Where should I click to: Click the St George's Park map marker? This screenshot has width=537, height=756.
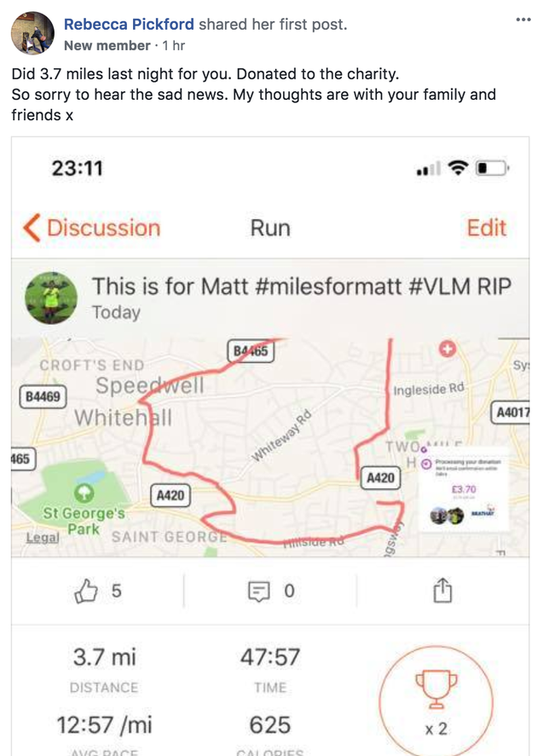(x=84, y=493)
